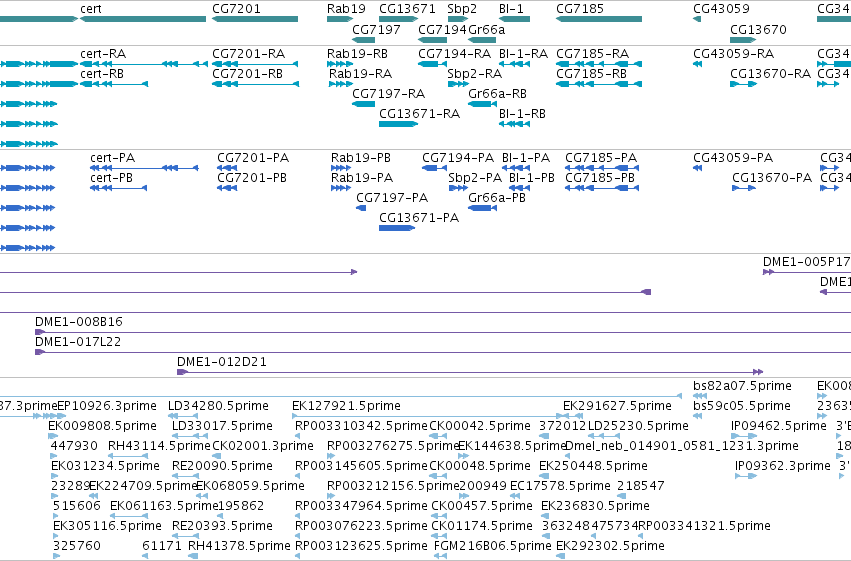Click the Rab19-PA protein label
The width and height of the screenshot is (851, 561).
click(362, 178)
